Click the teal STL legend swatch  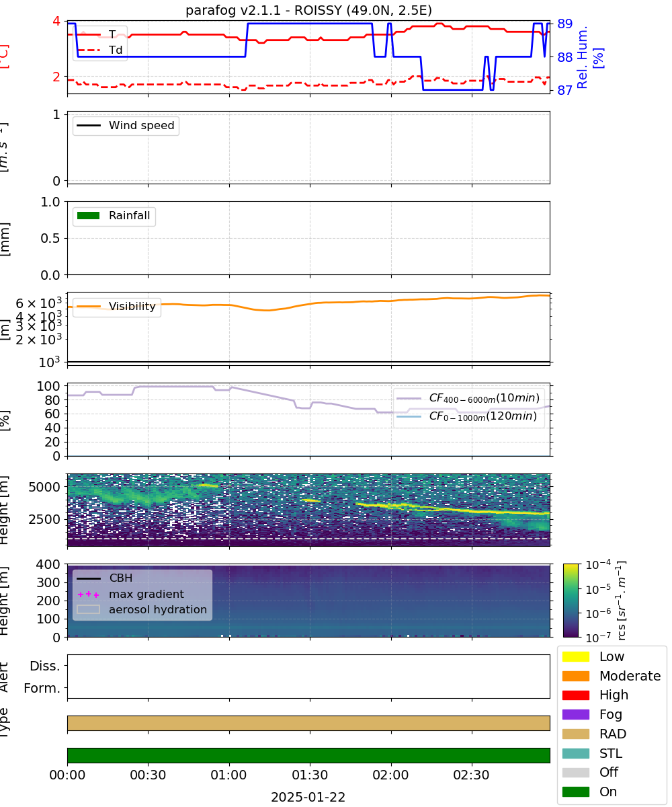click(x=575, y=753)
